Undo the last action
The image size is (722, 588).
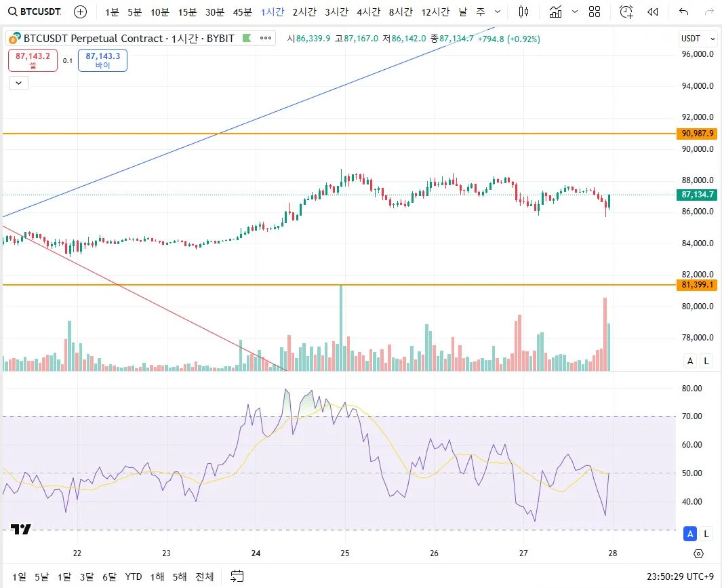[x=684, y=12]
